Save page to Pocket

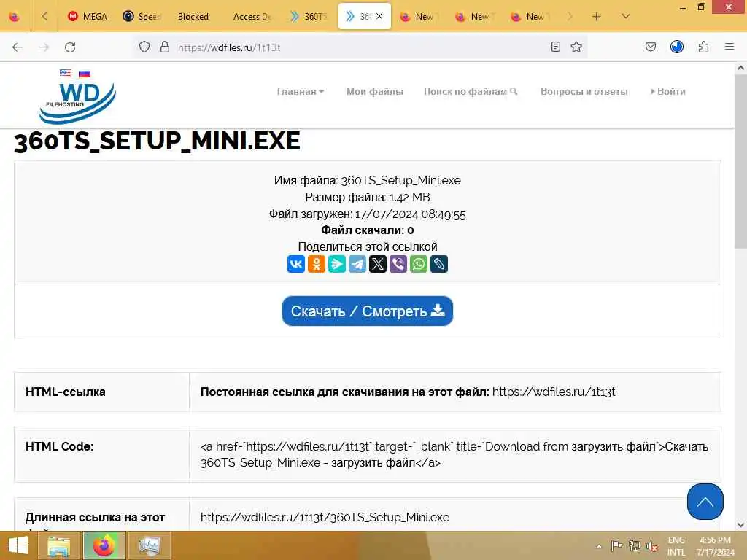650,47
